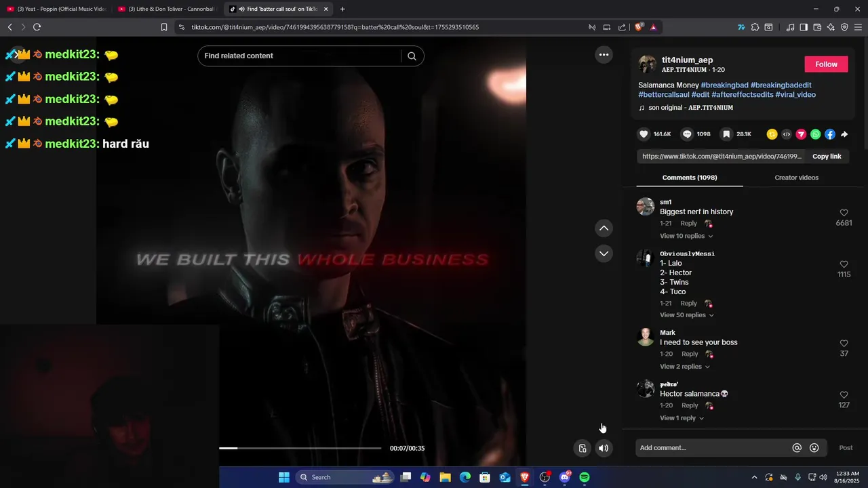
Task: Open tit4nium_aep profile avatar
Action: (647, 64)
